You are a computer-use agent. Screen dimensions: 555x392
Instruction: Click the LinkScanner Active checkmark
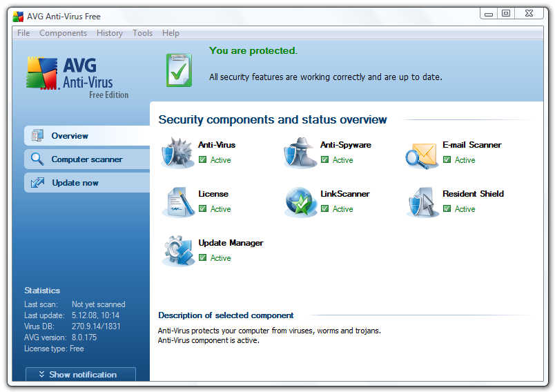(324, 208)
